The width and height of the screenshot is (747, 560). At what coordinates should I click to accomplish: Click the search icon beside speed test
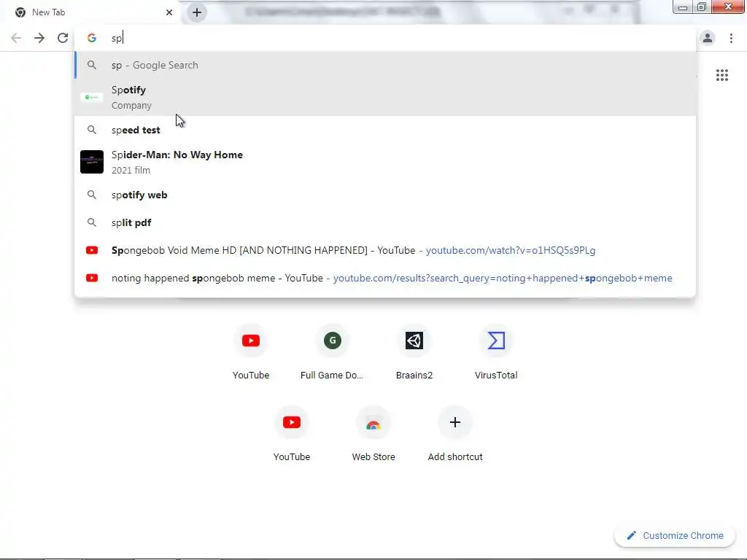tap(91, 130)
